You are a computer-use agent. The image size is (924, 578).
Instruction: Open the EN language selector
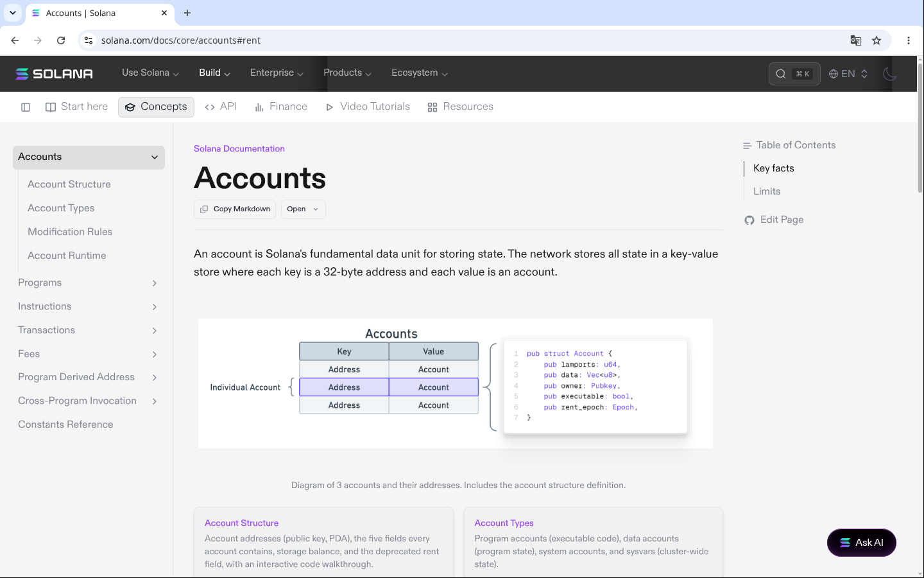tap(848, 74)
